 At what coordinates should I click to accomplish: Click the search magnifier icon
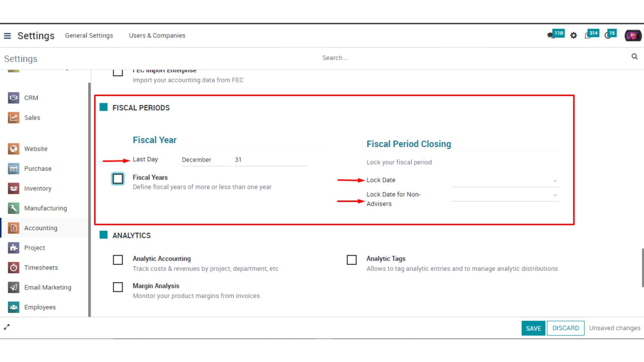click(x=634, y=57)
